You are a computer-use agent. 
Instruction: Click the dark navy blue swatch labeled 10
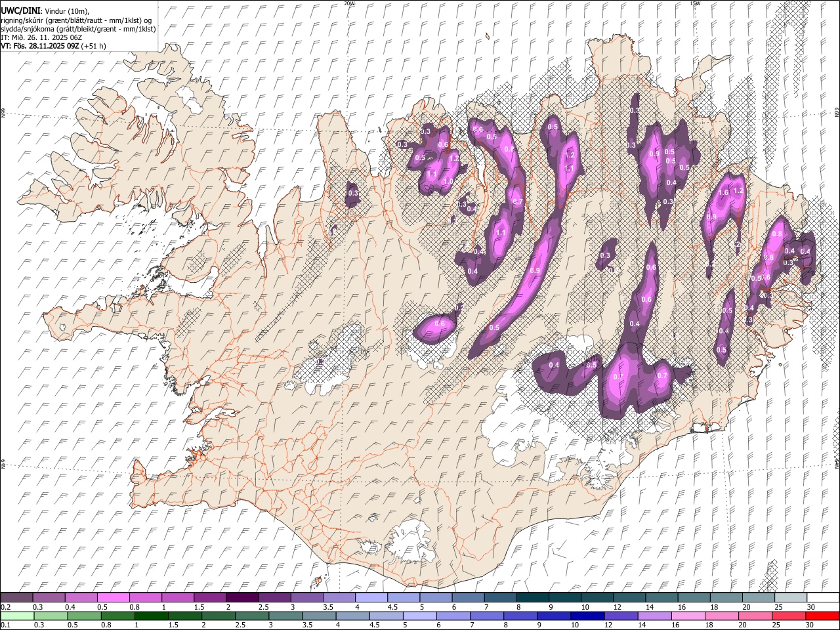click(x=587, y=616)
